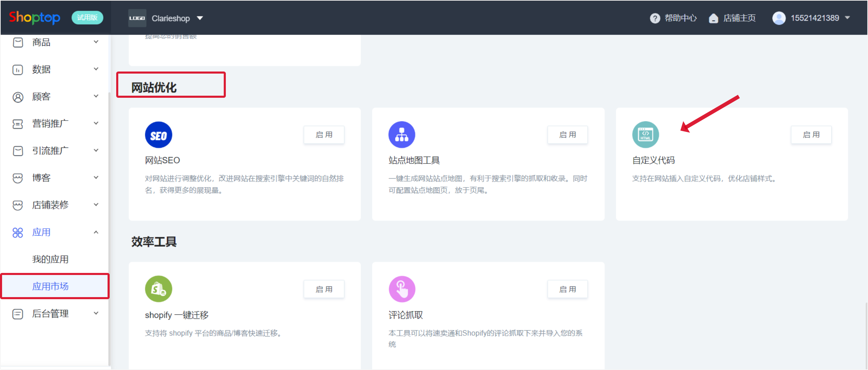Click the store homepage house icon
Image resolution: width=868 pixels, height=370 pixels.
coord(713,18)
